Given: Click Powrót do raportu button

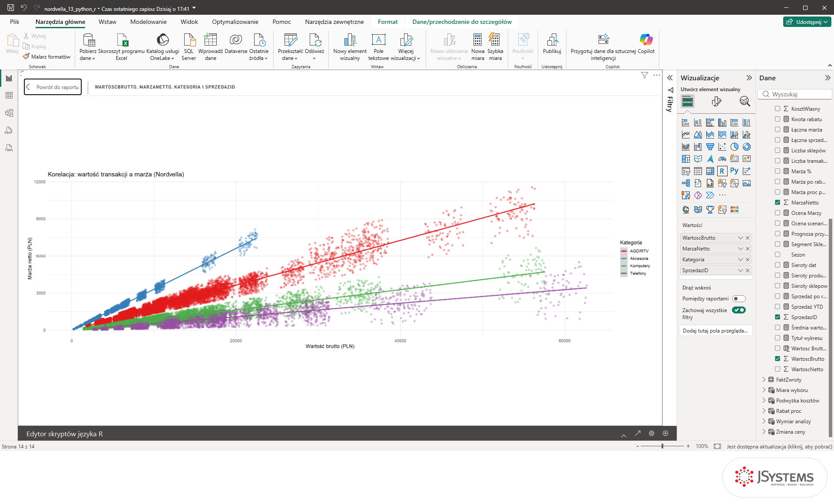Looking at the screenshot, I should point(53,87).
